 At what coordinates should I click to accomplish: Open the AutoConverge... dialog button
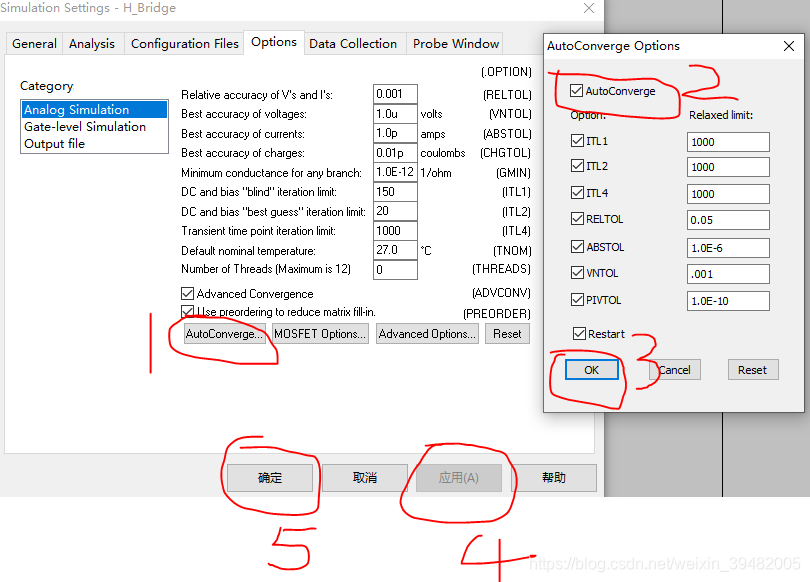point(225,334)
